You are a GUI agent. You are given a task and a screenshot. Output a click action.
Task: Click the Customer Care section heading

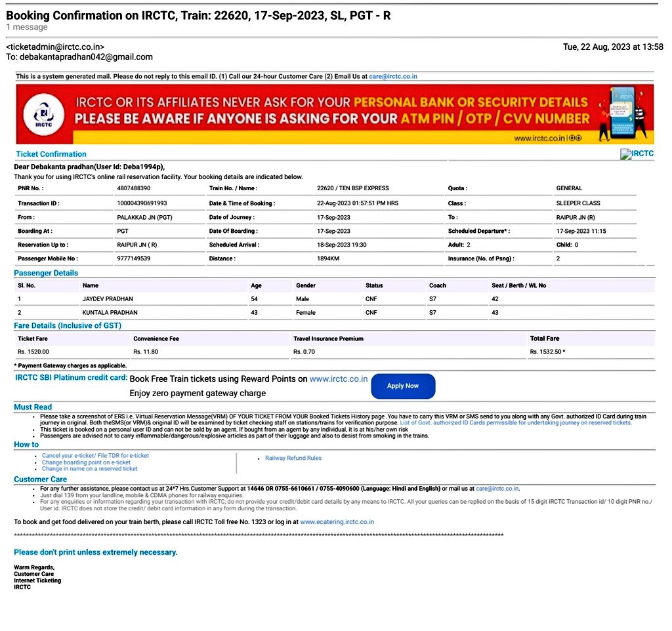click(x=40, y=479)
